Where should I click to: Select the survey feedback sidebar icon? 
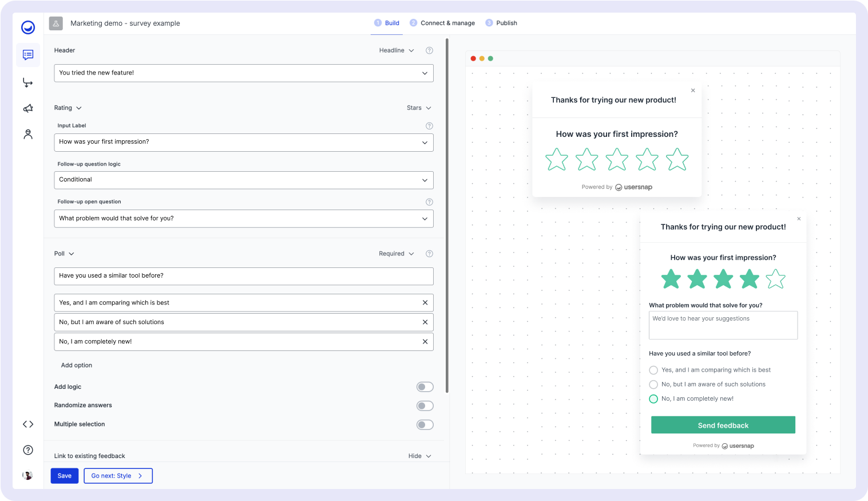pos(27,54)
